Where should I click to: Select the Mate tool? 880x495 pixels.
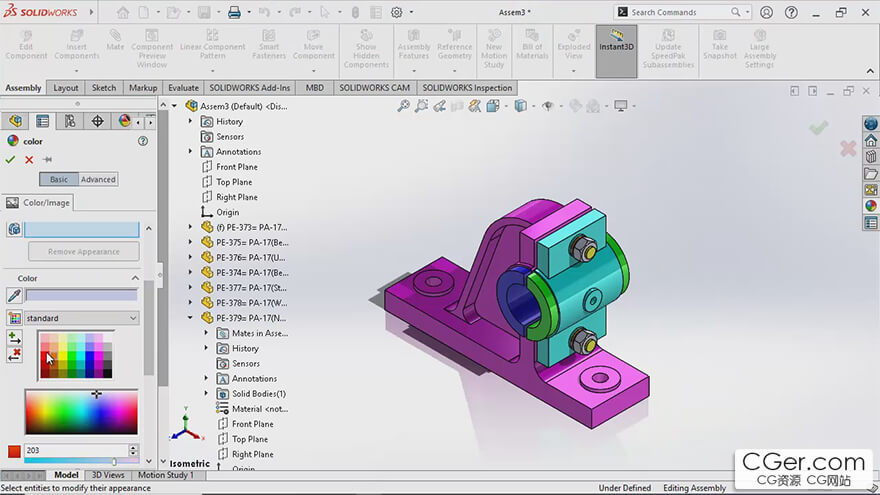(x=115, y=40)
